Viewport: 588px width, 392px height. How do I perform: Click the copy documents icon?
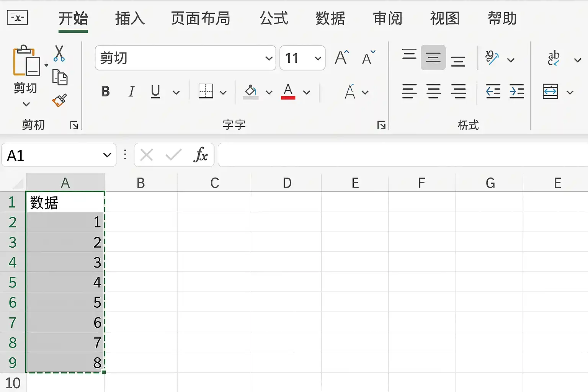tap(60, 77)
